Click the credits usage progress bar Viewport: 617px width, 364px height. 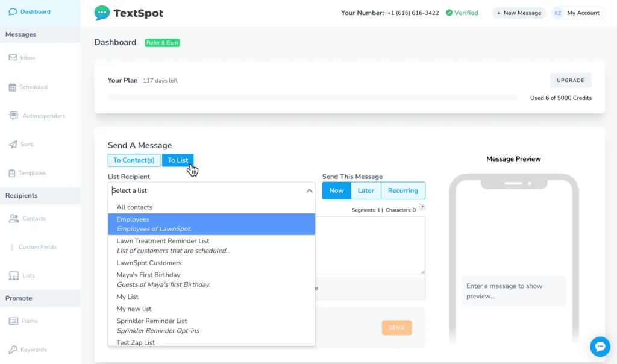click(313, 98)
